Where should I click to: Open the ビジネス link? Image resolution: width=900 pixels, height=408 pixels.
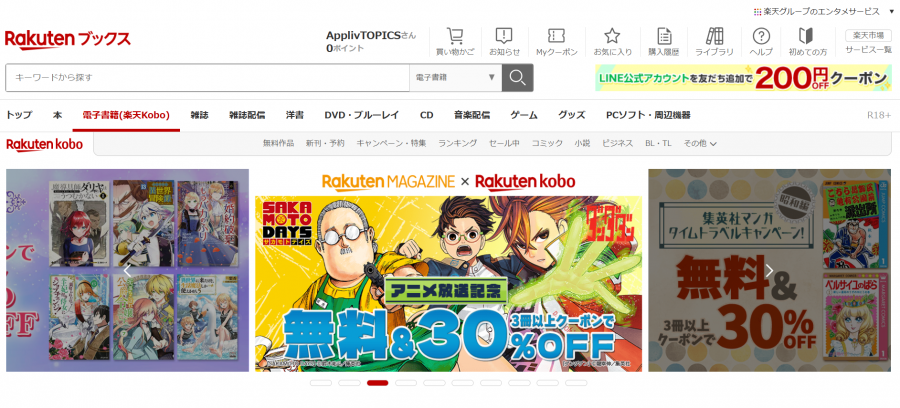click(618, 143)
